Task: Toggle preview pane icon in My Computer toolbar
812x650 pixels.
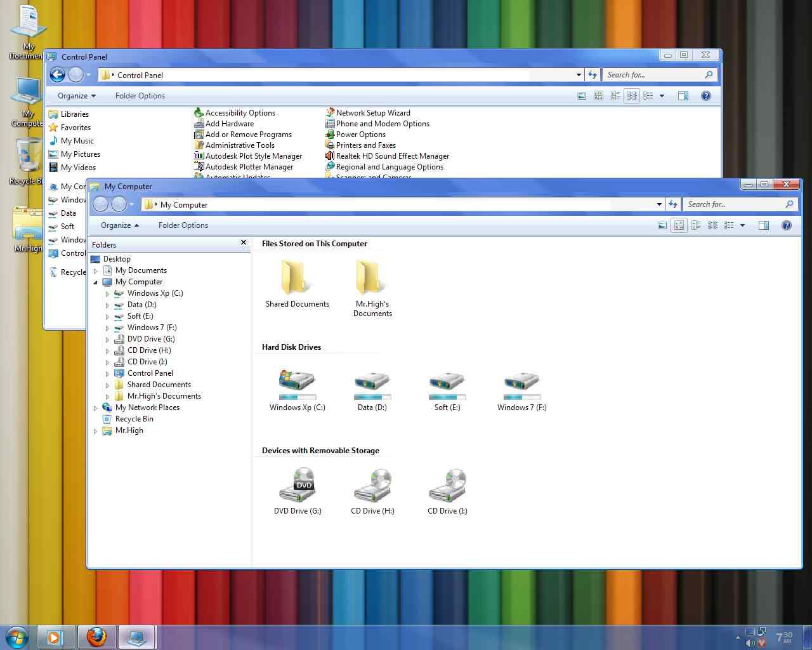Action: coord(764,225)
